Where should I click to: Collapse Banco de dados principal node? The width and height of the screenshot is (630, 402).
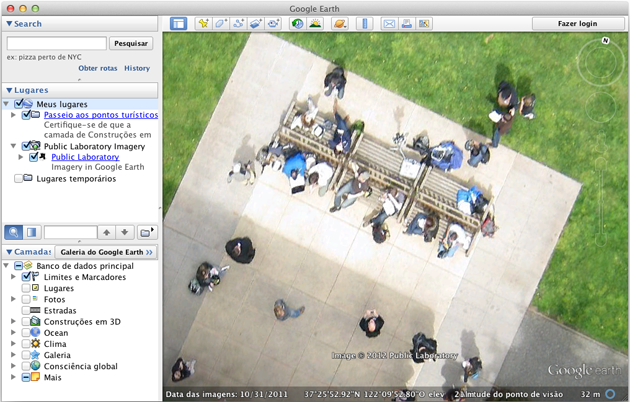pos(6,265)
